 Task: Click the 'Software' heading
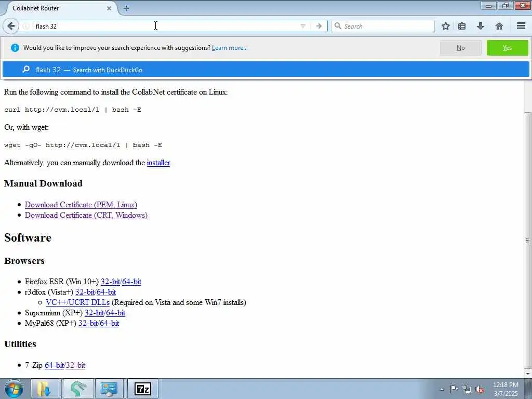tap(28, 237)
